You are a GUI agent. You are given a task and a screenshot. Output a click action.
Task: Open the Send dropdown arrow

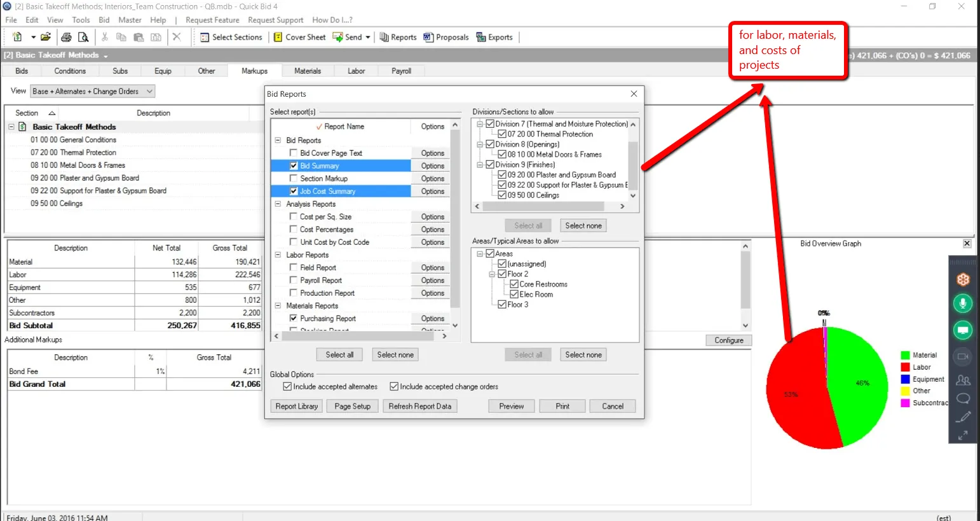(x=367, y=37)
